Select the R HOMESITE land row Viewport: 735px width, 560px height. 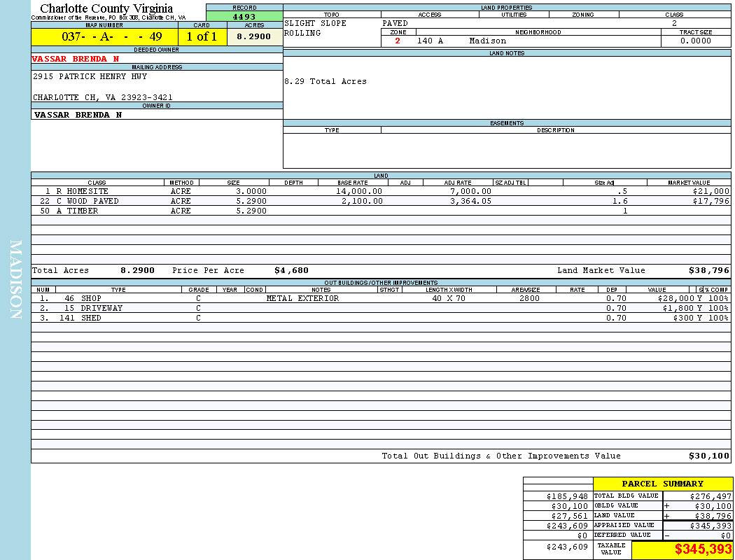point(83,191)
